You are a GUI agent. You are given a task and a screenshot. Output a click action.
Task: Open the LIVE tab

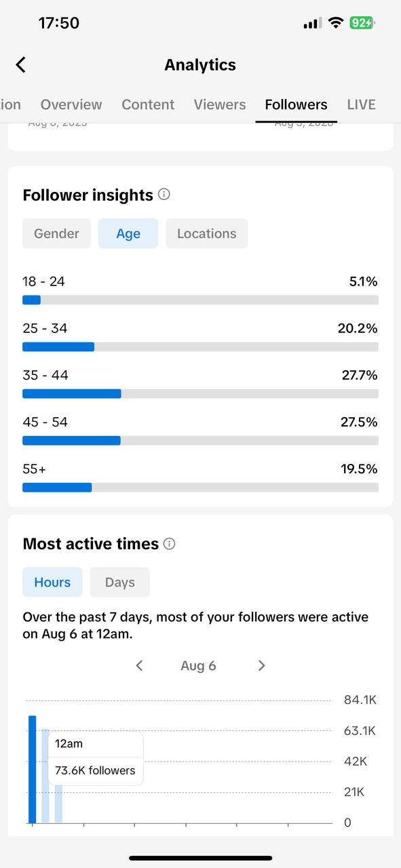[x=361, y=104]
